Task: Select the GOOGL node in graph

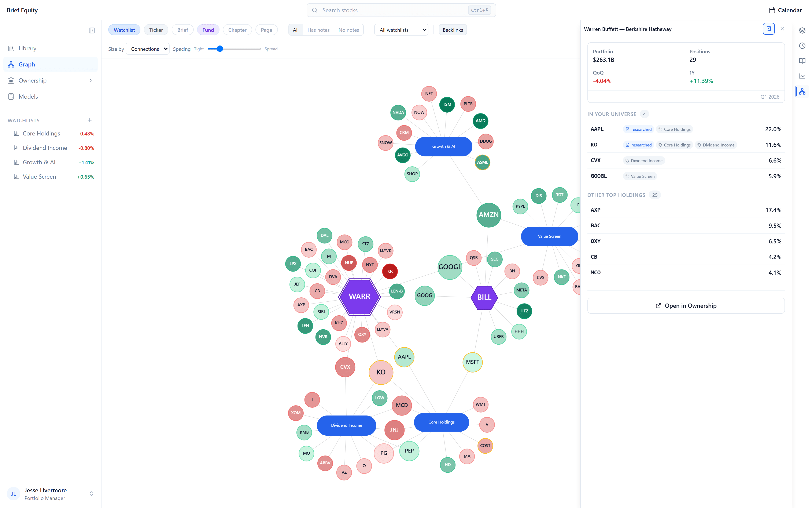Action: [x=450, y=267]
